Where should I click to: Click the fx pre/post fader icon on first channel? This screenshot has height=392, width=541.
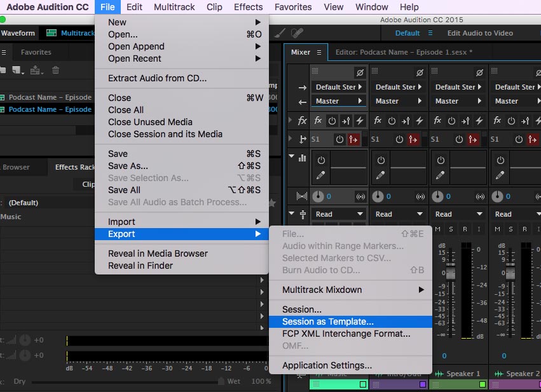pyautogui.click(x=345, y=120)
